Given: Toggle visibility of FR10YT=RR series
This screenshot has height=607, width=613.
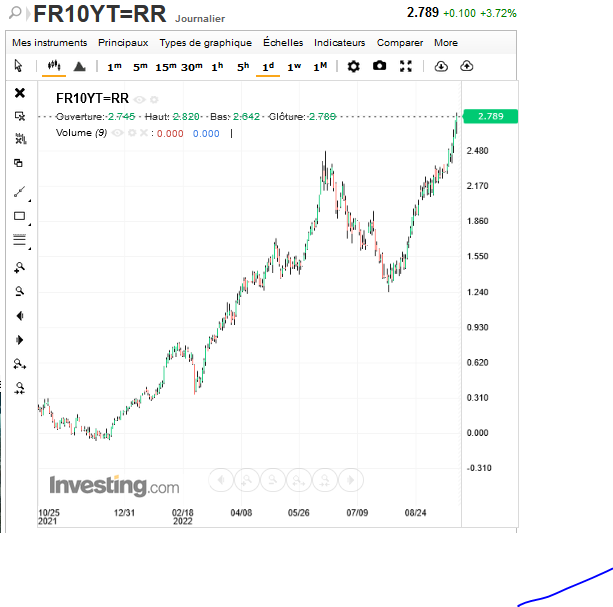Looking at the screenshot, I should click(x=140, y=100).
